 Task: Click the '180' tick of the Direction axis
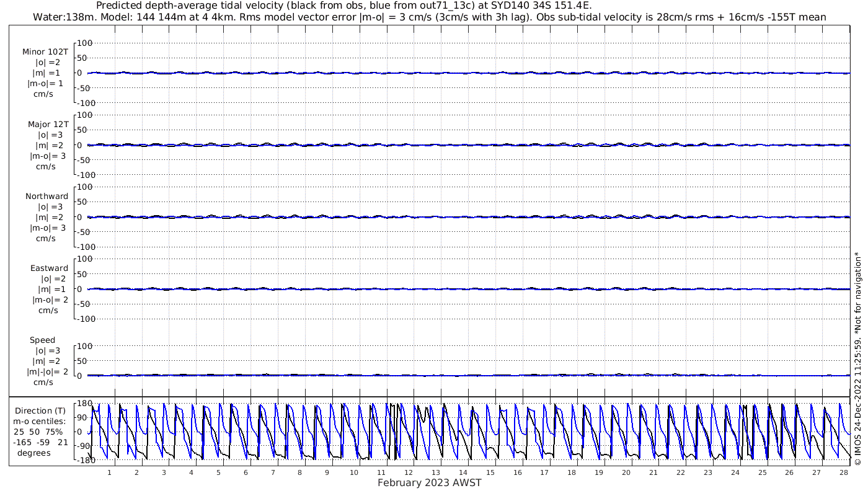click(x=84, y=404)
